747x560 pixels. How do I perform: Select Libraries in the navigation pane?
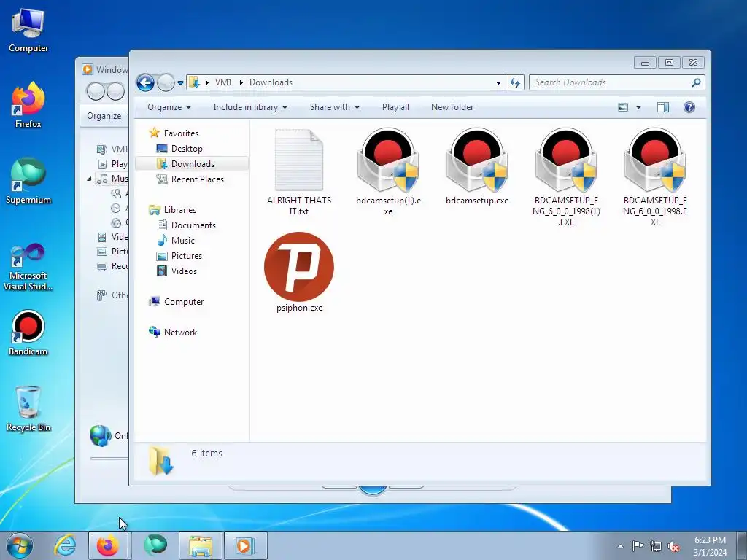coord(172,209)
